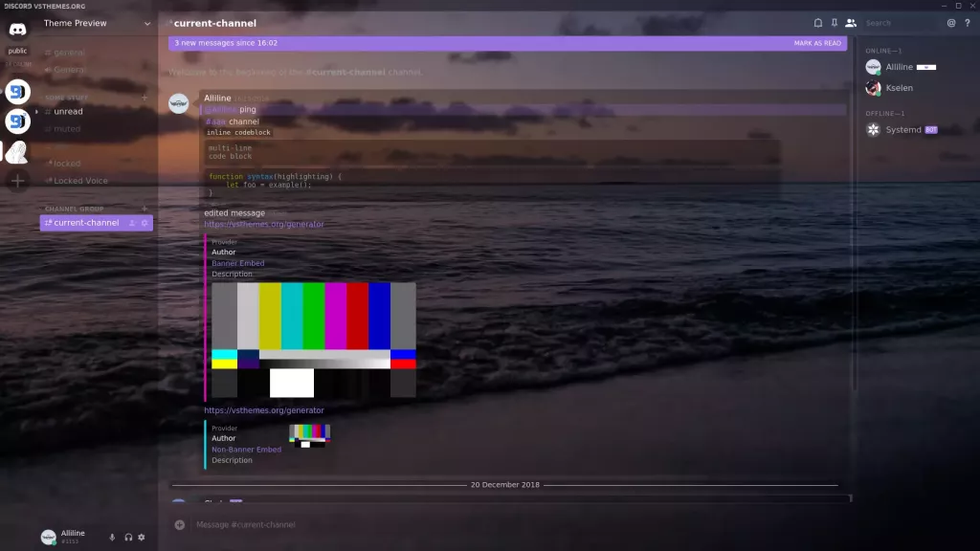Deafen audio with the headphones icon
This screenshot has height=551, width=980.
128,538
